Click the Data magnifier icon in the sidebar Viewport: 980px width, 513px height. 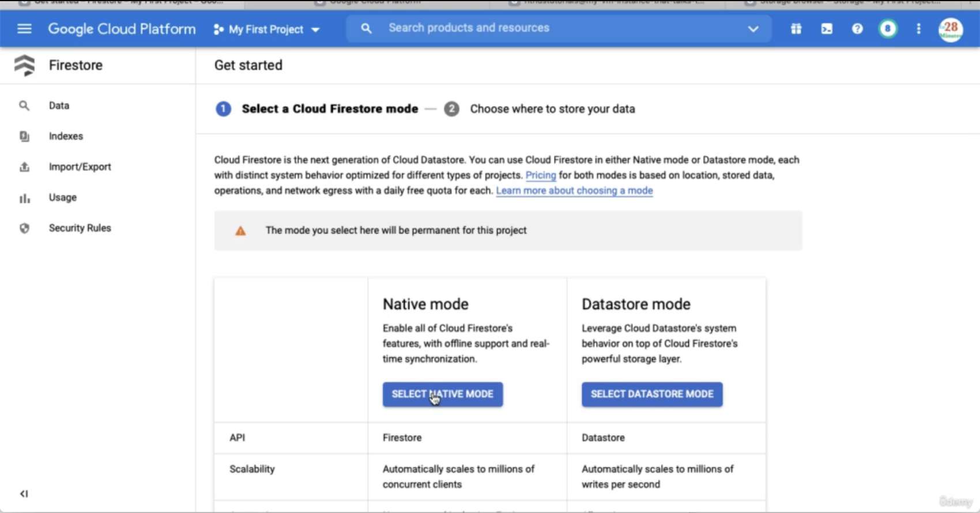click(x=24, y=105)
